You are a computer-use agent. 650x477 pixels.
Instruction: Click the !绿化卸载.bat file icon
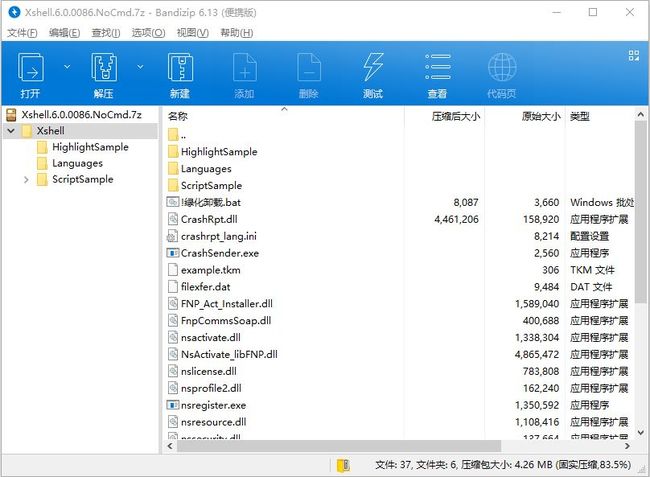point(172,202)
